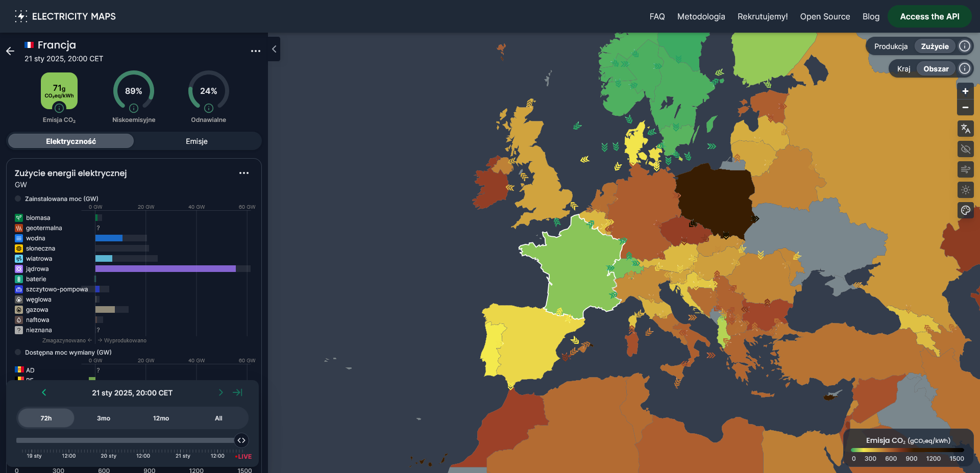The width and height of the screenshot is (980, 473).
Task: Click the szczytowo-pompowa source icon
Action: [x=19, y=289]
